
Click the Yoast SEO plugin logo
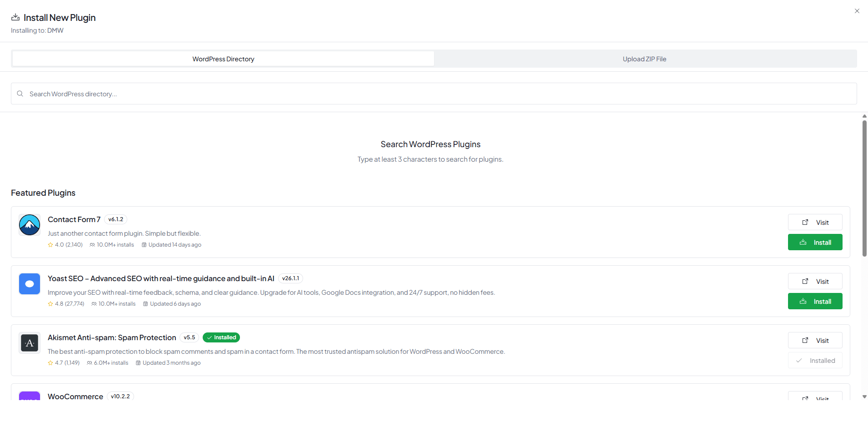click(x=30, y=284)
